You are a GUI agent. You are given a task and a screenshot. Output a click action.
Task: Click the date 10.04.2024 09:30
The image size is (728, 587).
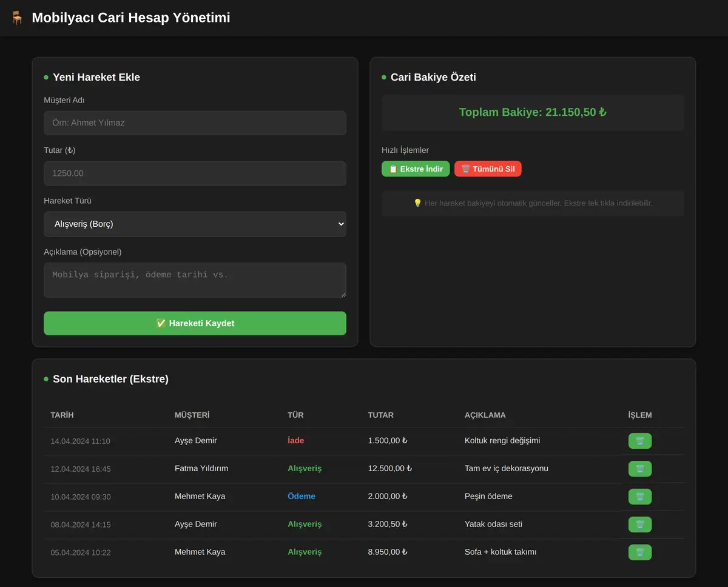(x=80, y=497)
